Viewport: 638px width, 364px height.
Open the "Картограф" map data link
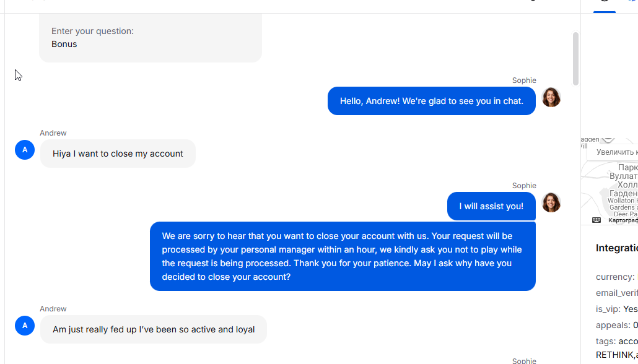pos(623,220)
